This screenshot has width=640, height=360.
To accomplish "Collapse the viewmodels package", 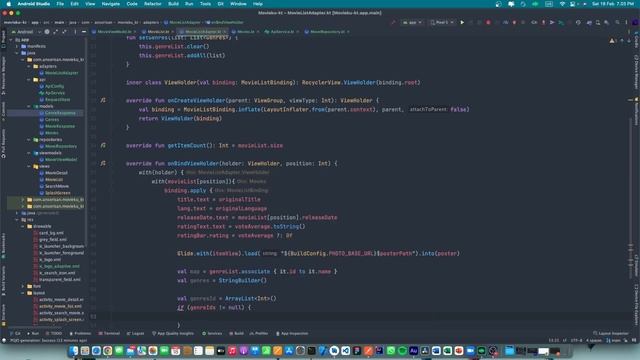I will [x=29, y=153].
